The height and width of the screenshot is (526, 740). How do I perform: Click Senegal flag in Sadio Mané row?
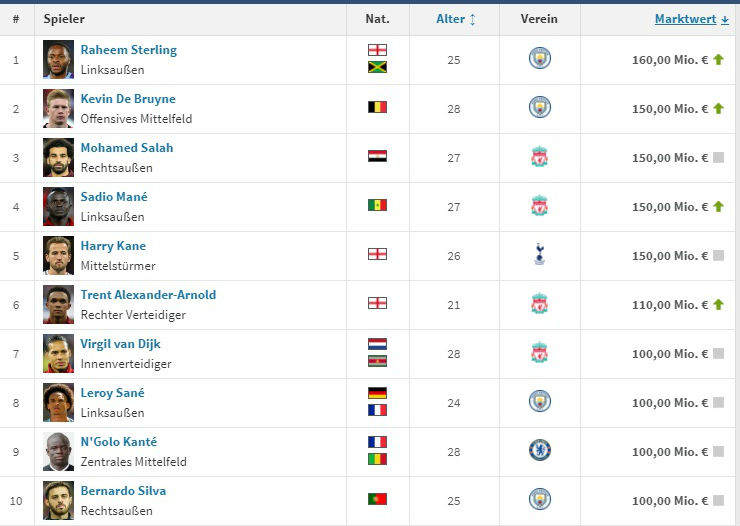click(x=377, y=206)
